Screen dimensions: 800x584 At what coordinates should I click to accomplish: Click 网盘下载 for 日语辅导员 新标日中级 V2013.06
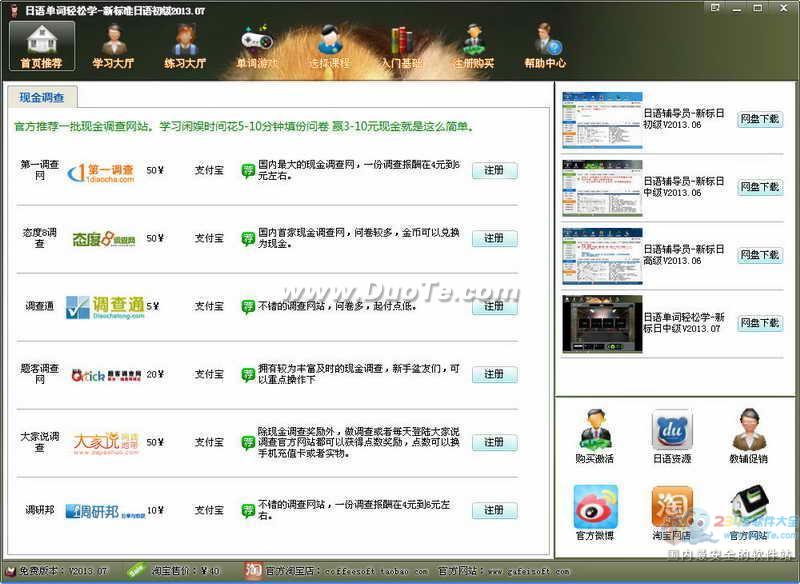point(760,187)
